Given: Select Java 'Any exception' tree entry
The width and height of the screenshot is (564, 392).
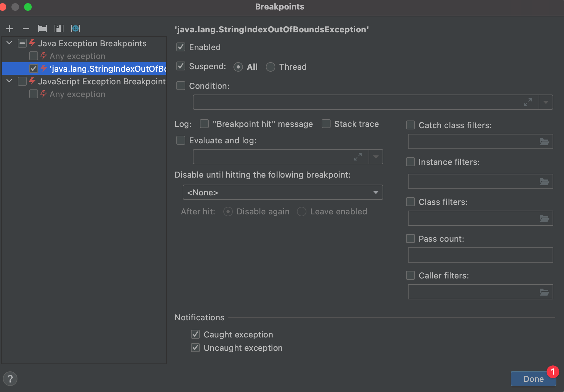Looking at the screenshot, I should (77, 56).
